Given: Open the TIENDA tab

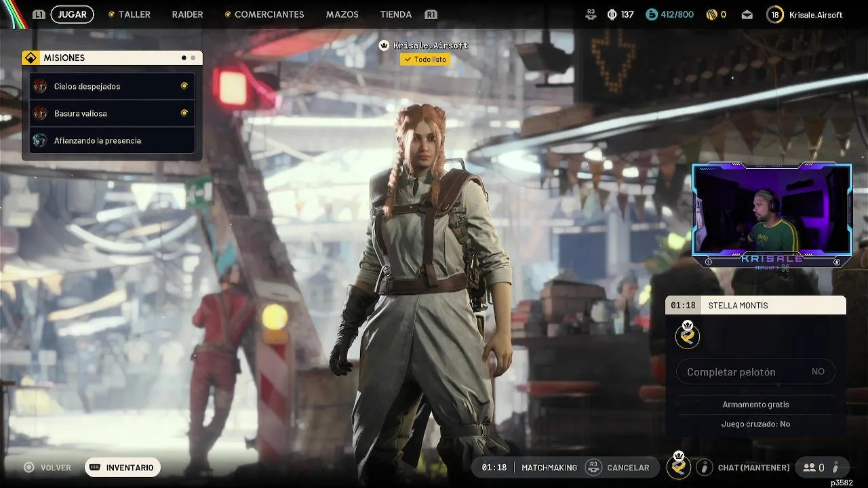Looking at the screenshot, I should (x=396, y=14).
